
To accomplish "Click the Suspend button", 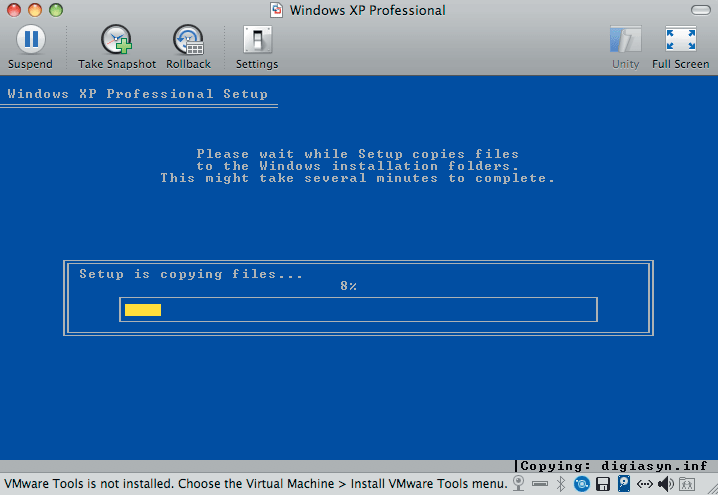I will coord(30,47).
